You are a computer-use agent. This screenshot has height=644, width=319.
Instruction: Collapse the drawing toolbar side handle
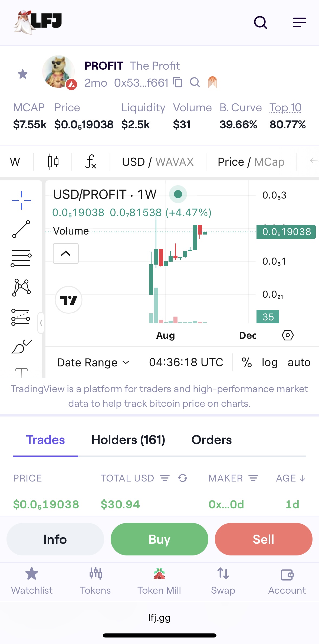(41, 323)
